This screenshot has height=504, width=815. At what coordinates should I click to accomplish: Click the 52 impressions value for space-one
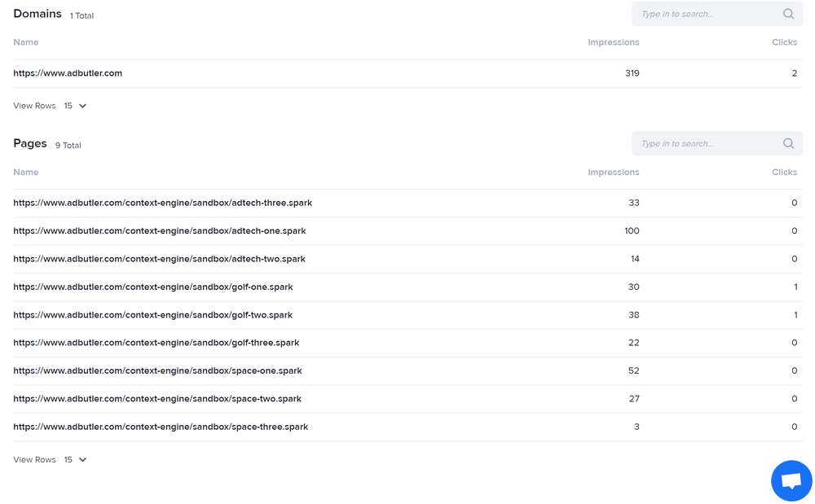633,371
